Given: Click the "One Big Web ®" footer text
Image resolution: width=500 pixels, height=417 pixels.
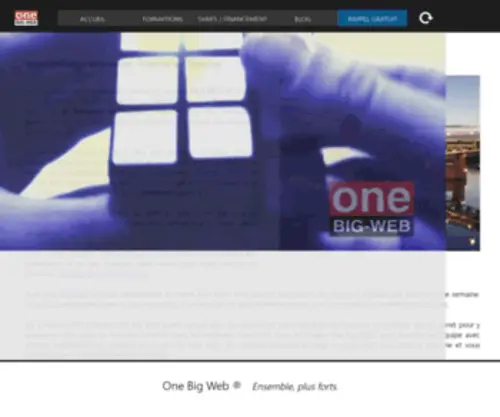Looking at the screenshot, I should point(201,386).
